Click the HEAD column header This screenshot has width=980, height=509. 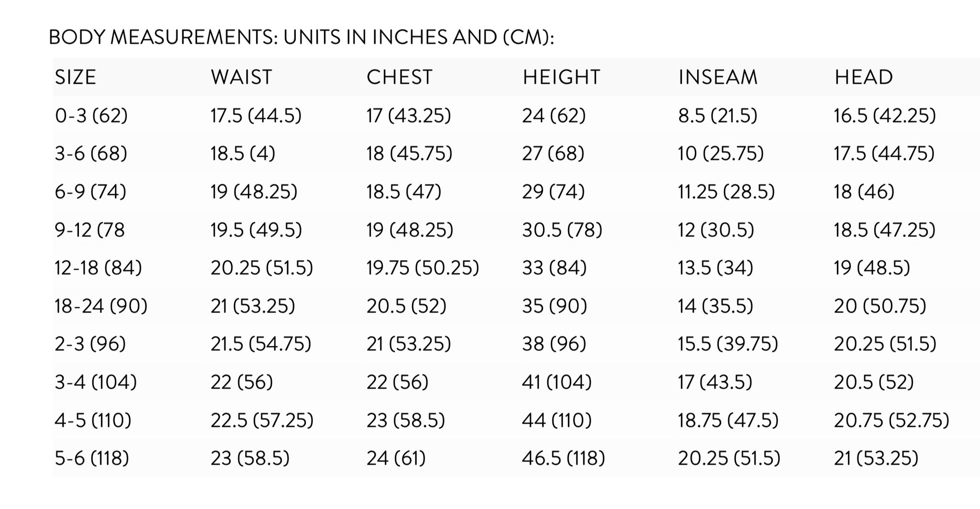coord(864,77)
